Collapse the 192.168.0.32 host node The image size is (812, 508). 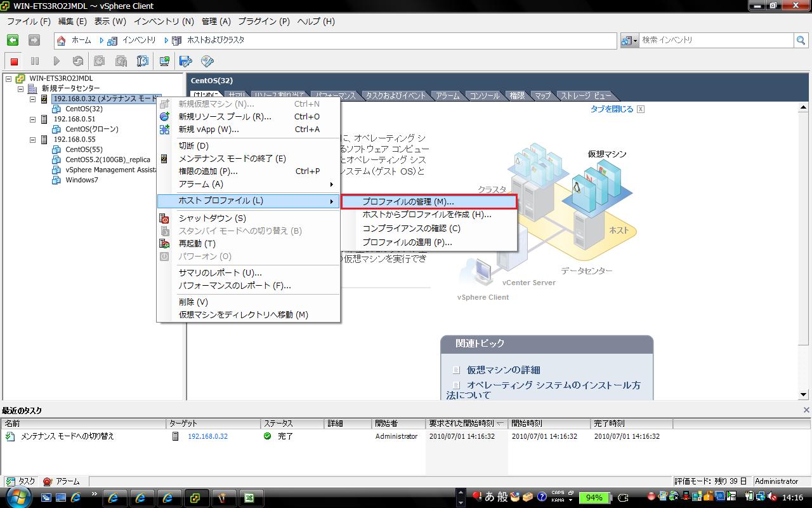click(33, 99)
